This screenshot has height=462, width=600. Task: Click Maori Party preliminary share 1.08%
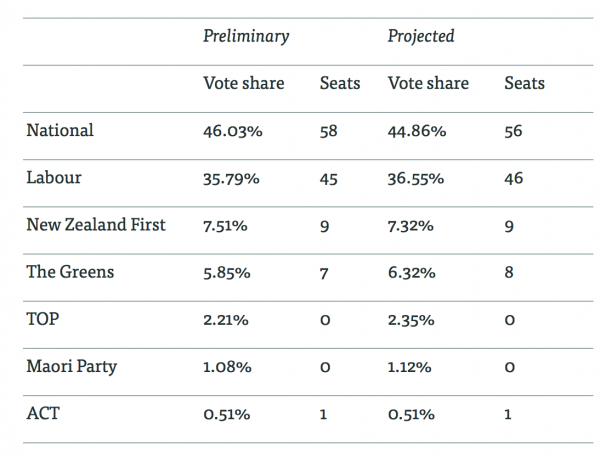(x=229, y=366)
